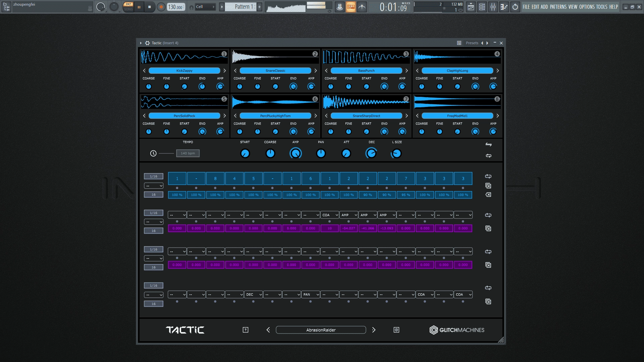The height and width of the screenshot is (362, 644).
Task: Click the SnareSharpDirect waveform display
Action: click(366, 102)
